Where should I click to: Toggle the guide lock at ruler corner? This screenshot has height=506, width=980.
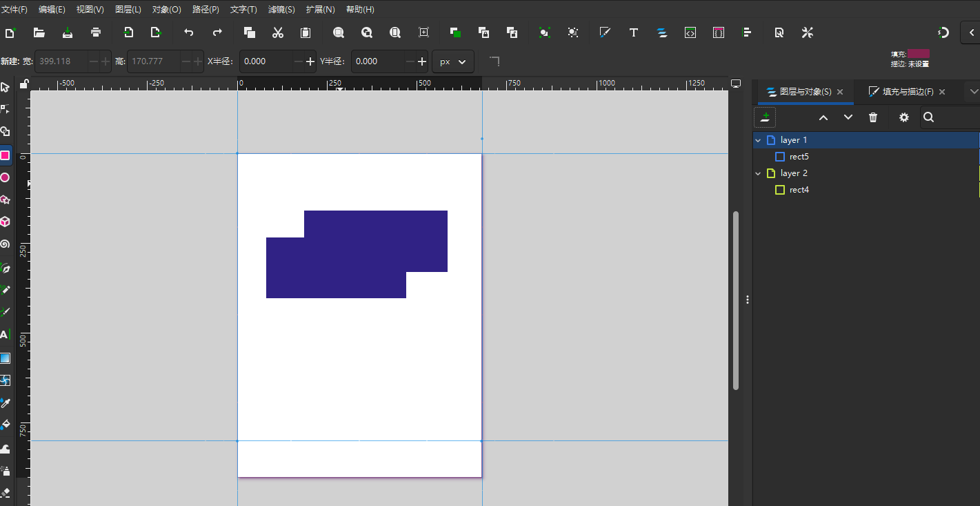pyautogui.click(x=24, y=84)
